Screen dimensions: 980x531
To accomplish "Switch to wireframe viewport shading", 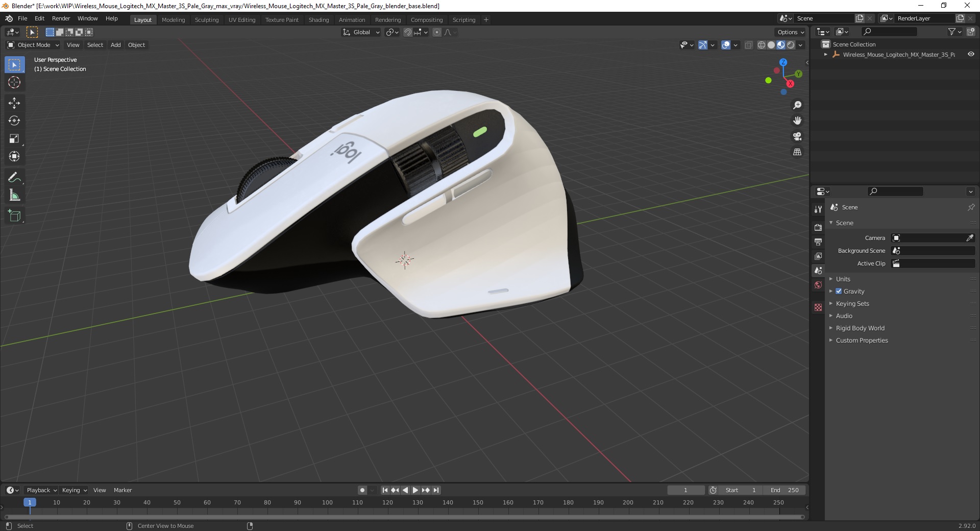I will pos(762,45).
